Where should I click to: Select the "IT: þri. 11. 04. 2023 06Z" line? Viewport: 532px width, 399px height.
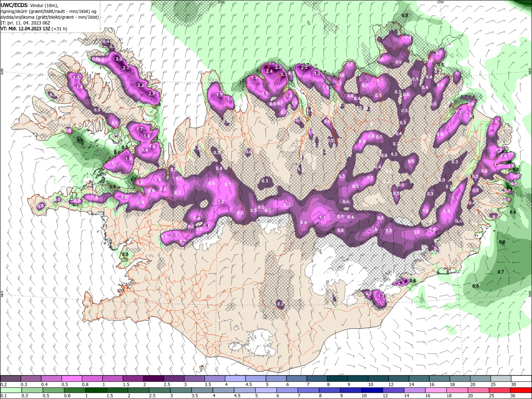click(26, 23)
